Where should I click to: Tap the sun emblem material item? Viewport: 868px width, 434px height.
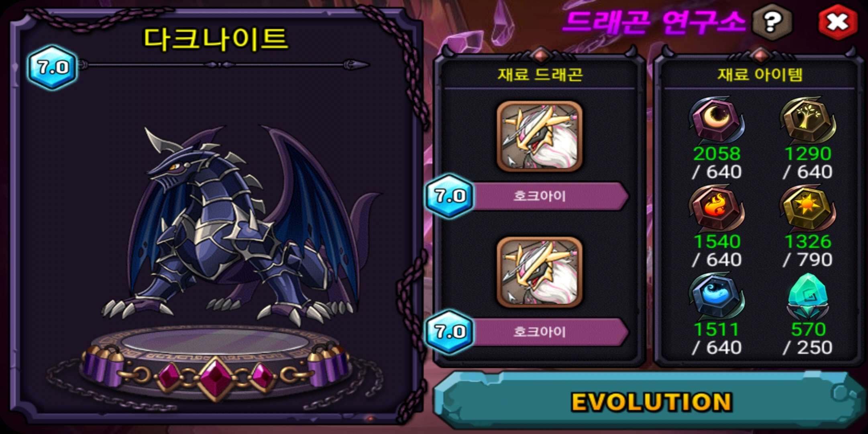pos(807,208)
